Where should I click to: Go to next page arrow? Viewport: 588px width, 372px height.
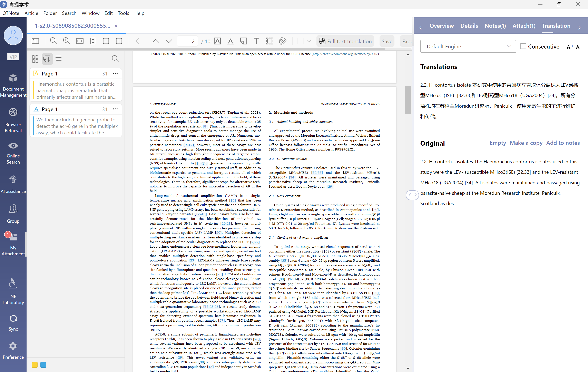tap(169, 41)
